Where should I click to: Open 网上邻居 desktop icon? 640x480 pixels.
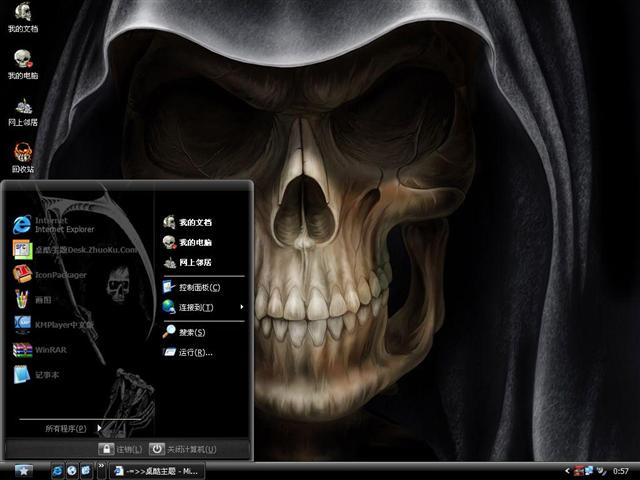click(x=22, y=108)
